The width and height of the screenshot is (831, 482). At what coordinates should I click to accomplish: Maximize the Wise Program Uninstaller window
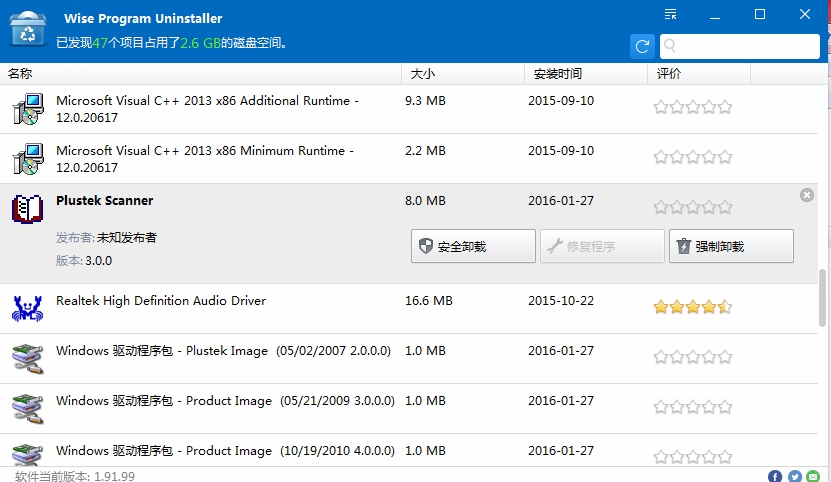(760, 15)
